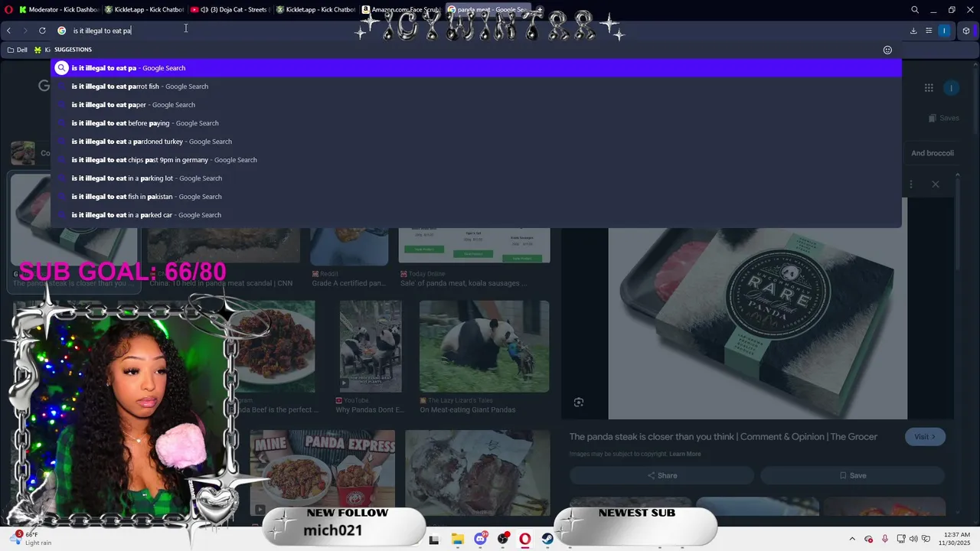
Task: Click the Save button under preview image
Action: tap(853, 475)
